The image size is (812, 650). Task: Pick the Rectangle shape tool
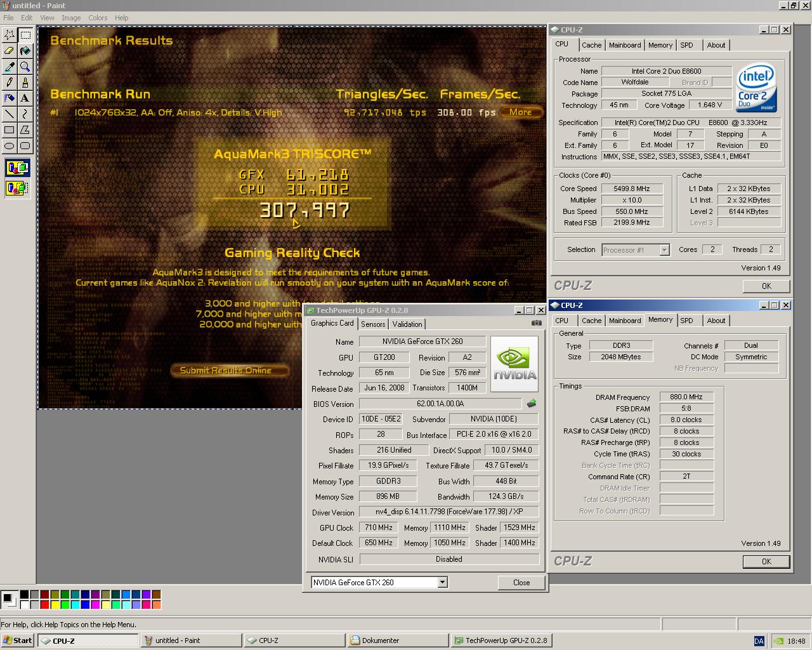[x=10, y=130]
